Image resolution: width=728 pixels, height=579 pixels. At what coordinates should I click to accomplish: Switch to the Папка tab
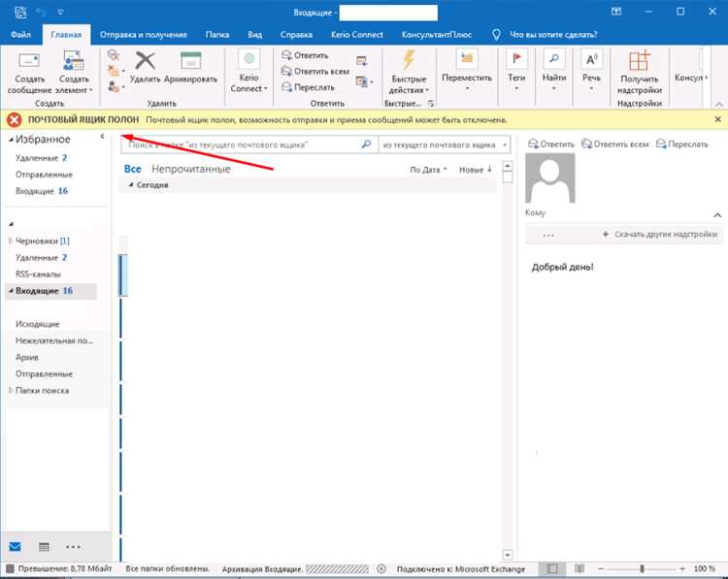217,34
